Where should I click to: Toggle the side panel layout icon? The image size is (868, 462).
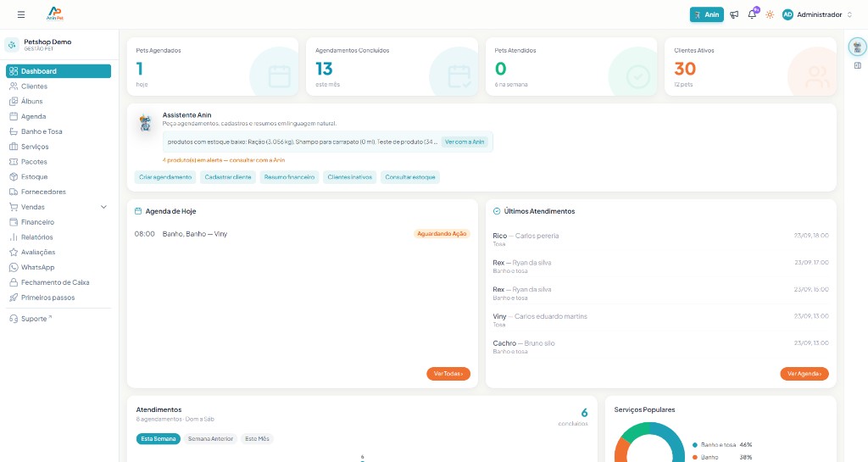(858, 65)
